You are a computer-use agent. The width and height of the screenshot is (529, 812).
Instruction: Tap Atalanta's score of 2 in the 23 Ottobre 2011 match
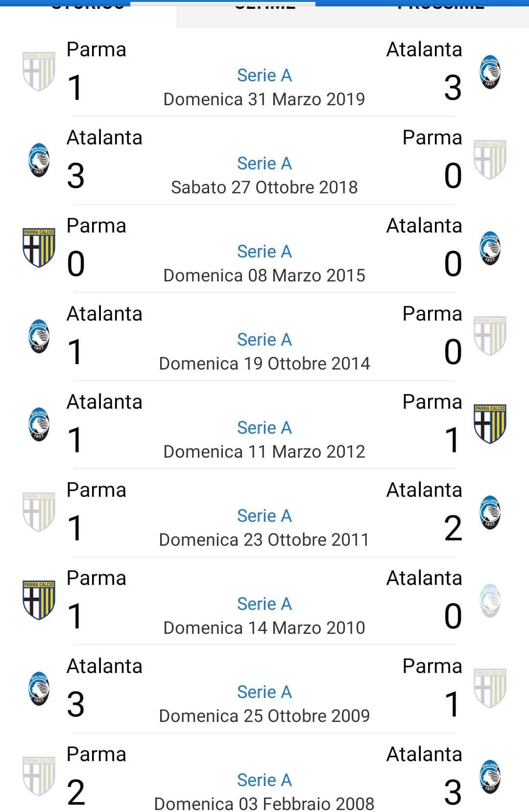453,529
